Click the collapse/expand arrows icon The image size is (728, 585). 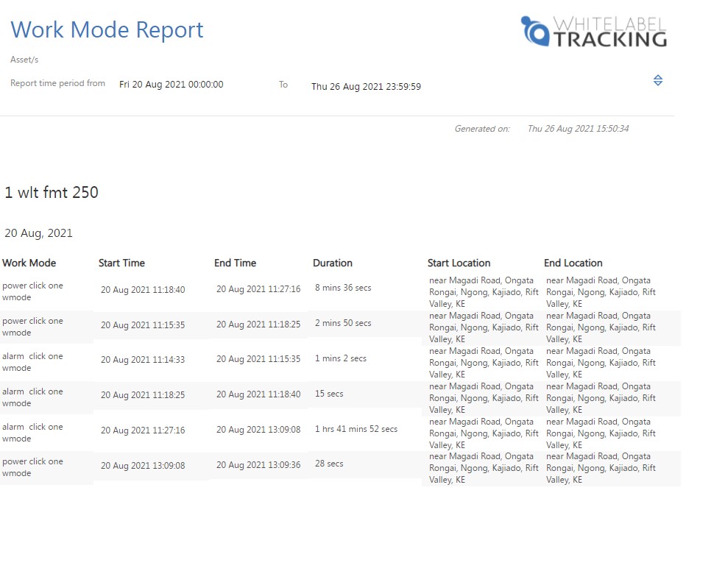click(x=658, y=80)
